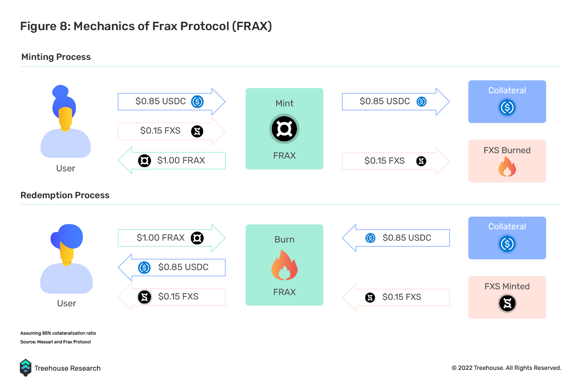
Task: Click the Source: Messari and Frax Protocol note
Action: pos(56,342)
